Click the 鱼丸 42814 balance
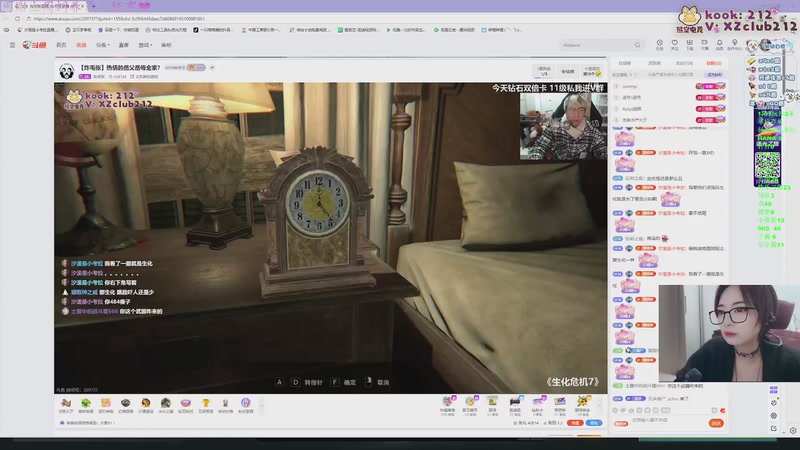The width and height of the screenshot is (800, 450). pyautogui.click(x=528, y=423)
